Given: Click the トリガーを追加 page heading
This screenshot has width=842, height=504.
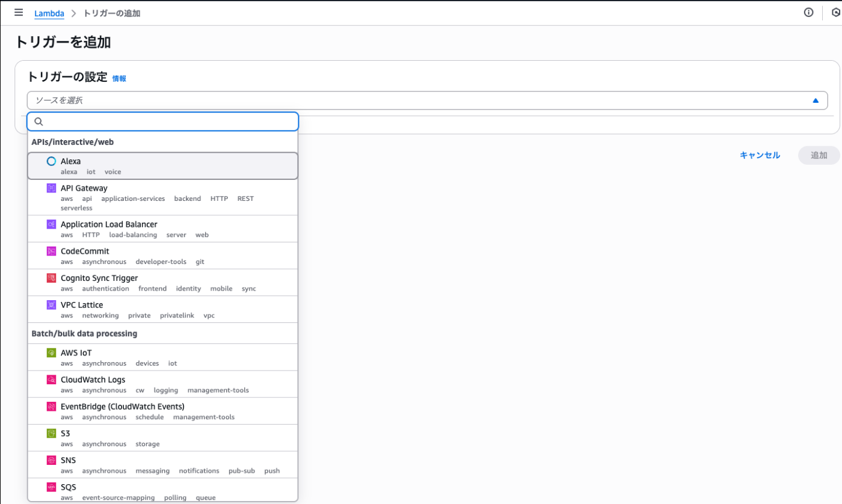Looking at the screenshot, I should pyautogui.click(x=63, y=42).
